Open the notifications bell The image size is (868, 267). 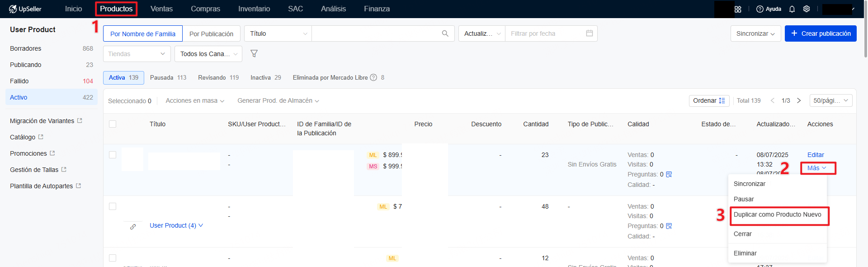792,9
